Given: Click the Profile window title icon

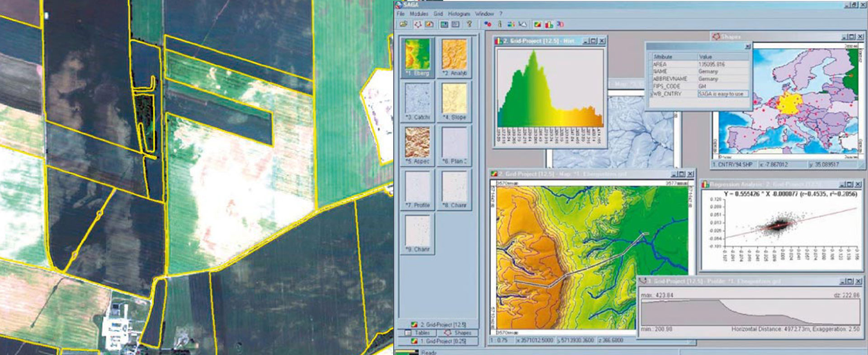Looking at the screenshot, I should (642, 281).
